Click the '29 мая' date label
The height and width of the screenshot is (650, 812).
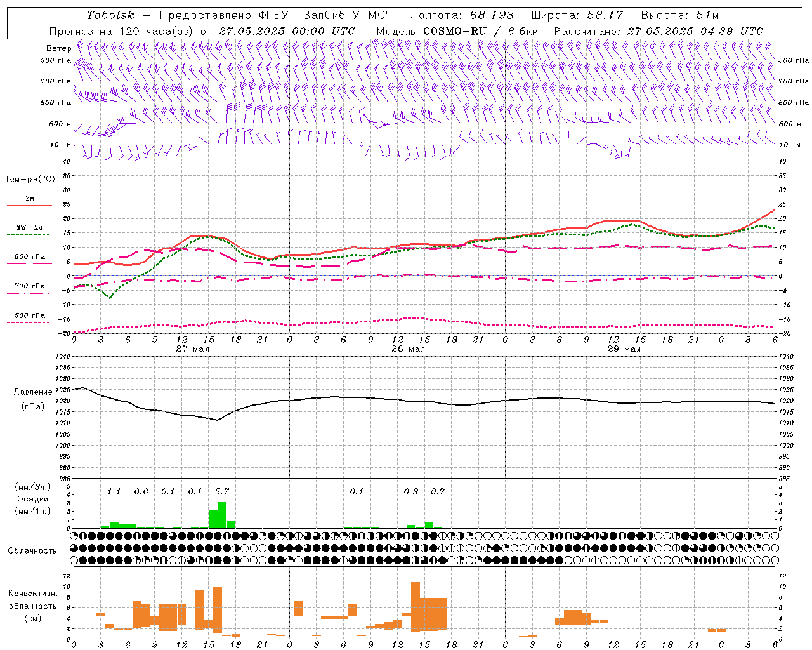[624, 349]
